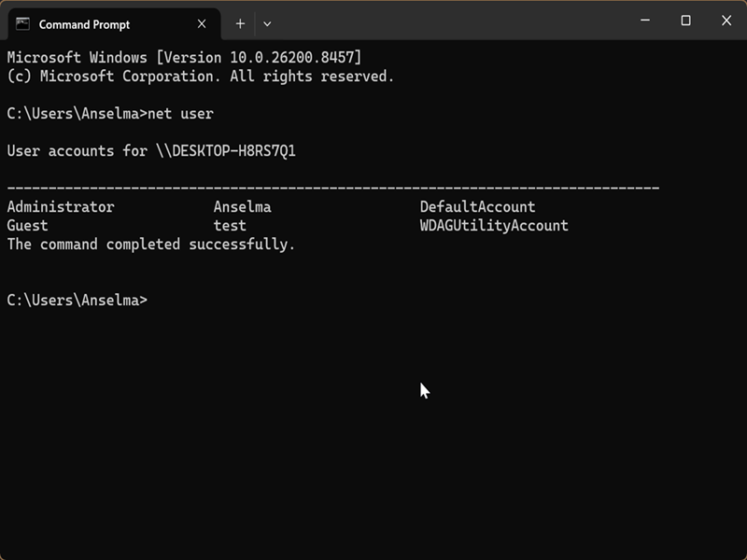Click the last C:\Users\Anselma> prompt
The width and height of the screenshot is (747, 560).
click(x=78, y=301)
